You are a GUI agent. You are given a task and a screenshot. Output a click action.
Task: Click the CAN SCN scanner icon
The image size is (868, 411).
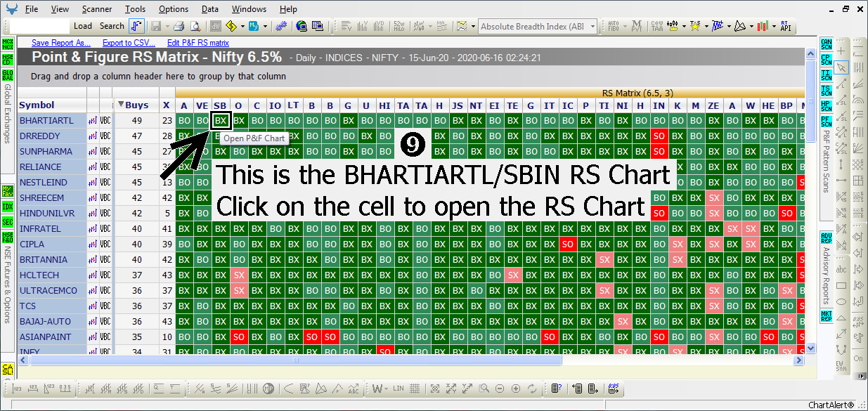point(826,44)
